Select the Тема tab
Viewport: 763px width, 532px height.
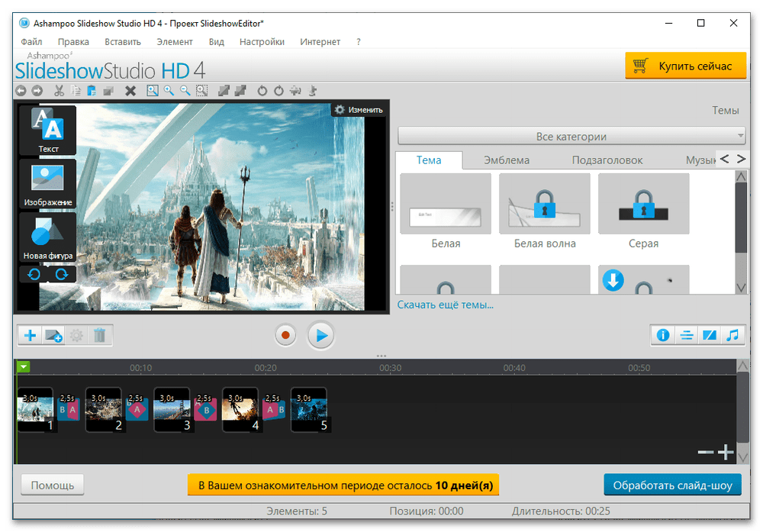click(x=429, y=160)
